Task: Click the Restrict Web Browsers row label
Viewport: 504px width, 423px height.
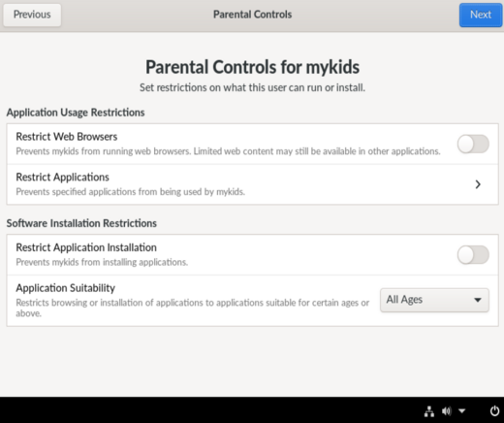Action: [67, 137]
